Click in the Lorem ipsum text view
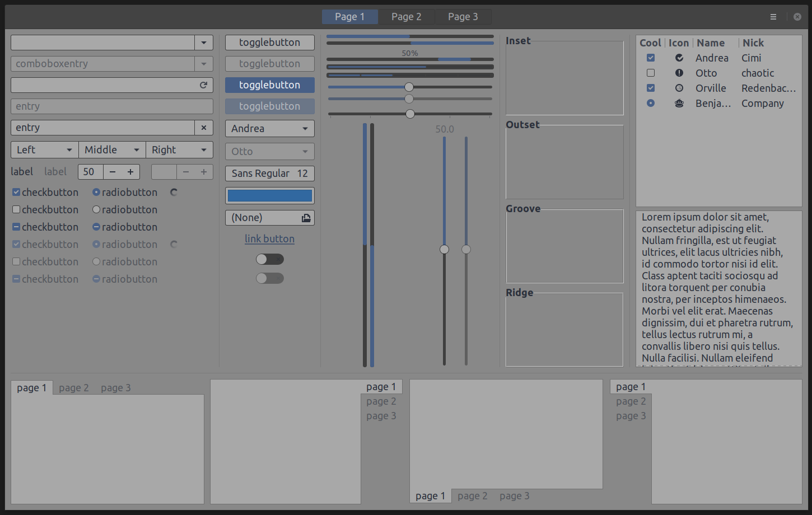The height and width of the screenshot is (515, 812). tap(719, 288)
